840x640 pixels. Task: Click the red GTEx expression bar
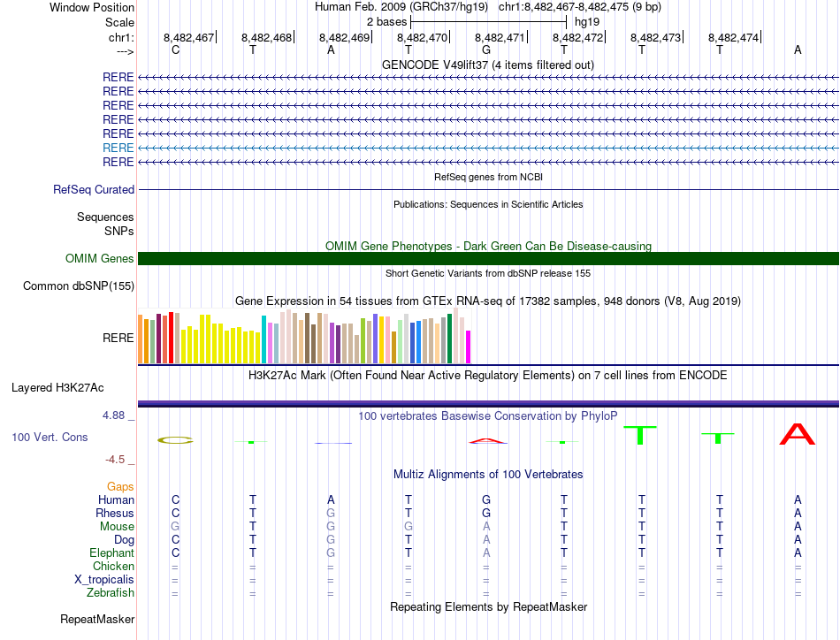tap(171, 338)
